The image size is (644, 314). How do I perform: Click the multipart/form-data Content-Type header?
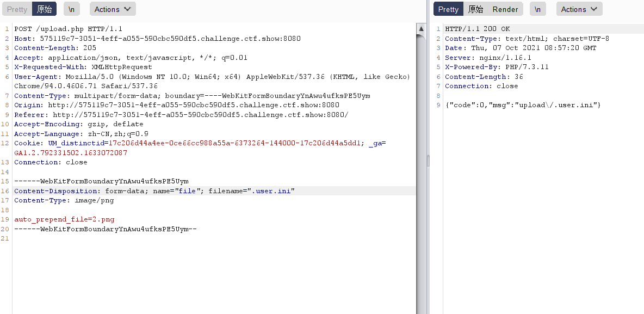[192, 96]
